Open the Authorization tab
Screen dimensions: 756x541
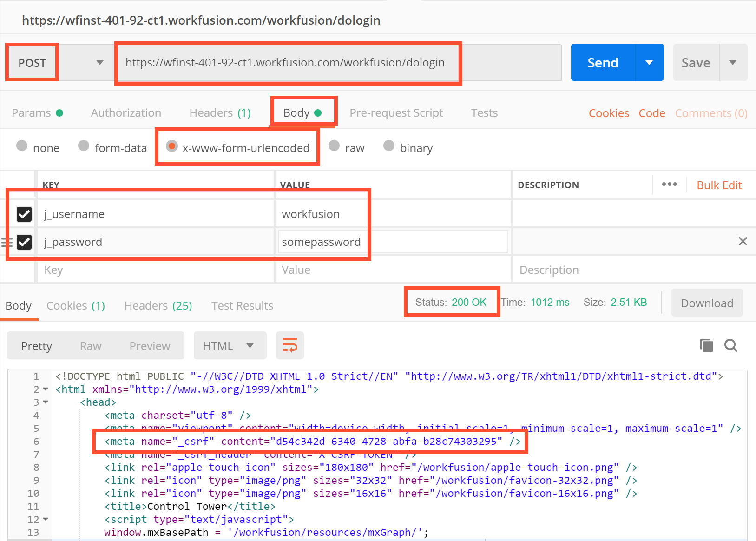(x=126, y=113)
